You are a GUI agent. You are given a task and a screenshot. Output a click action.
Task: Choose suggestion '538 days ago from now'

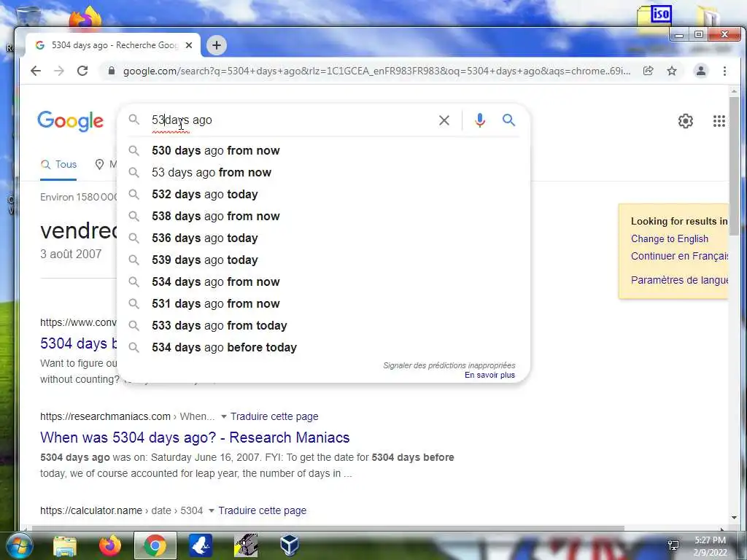point(323,216)
